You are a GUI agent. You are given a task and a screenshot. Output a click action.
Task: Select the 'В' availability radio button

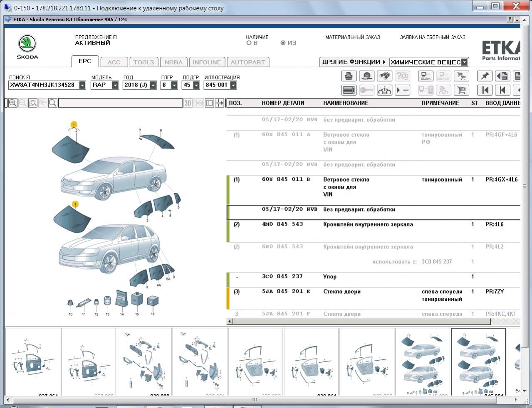pos(249,43)
